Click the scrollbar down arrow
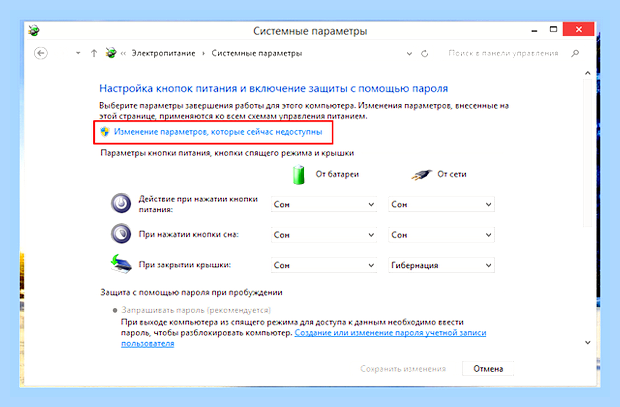 click(x=588, y=343)
